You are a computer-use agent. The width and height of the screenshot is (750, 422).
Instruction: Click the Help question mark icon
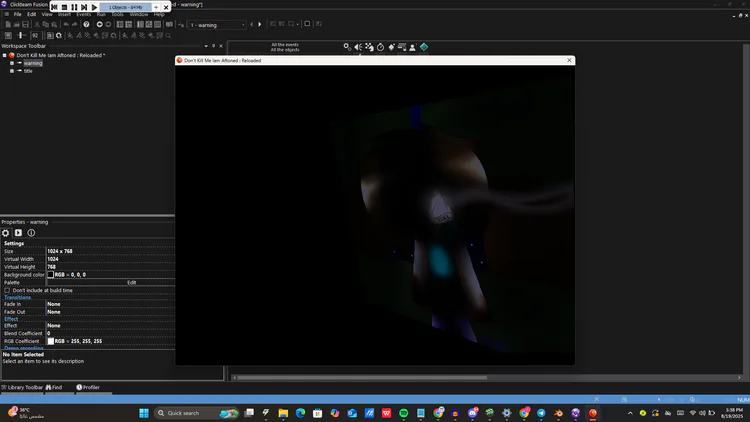[x=86, y=24]
